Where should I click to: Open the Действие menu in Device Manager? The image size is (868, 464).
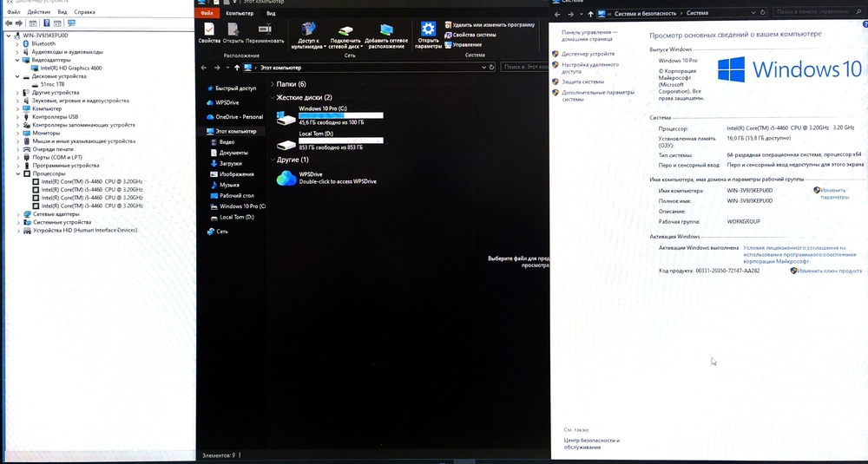point(39,11)
